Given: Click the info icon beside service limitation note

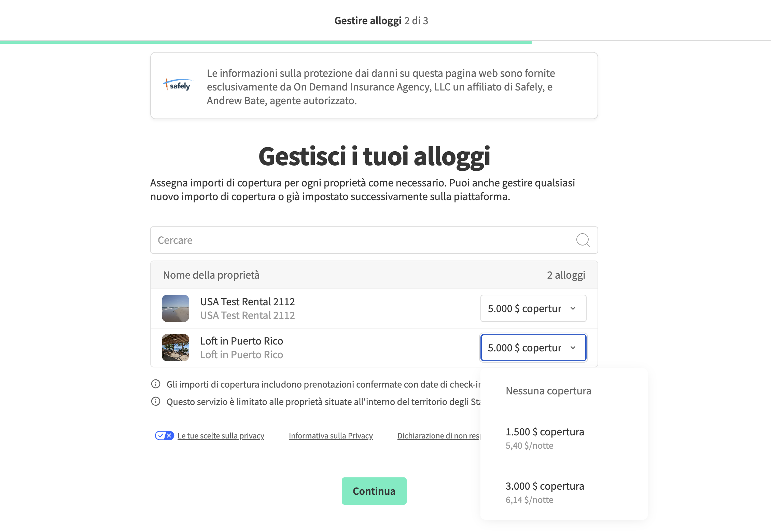Looking at the screenshot, I should click(156, 402).
